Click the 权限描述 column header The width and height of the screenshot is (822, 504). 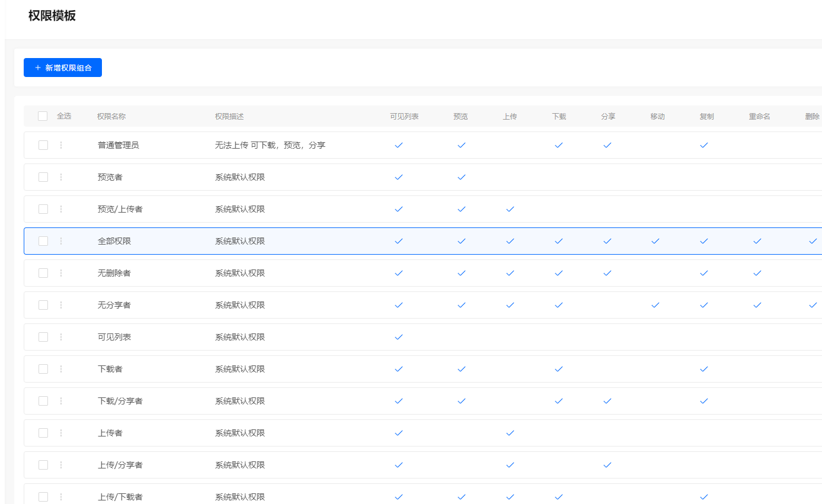(229, 117)
